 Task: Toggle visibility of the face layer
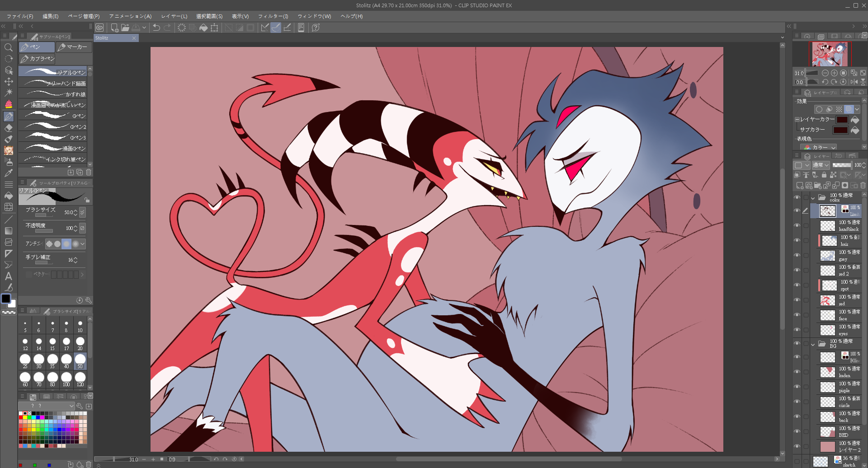coord(797,315)
